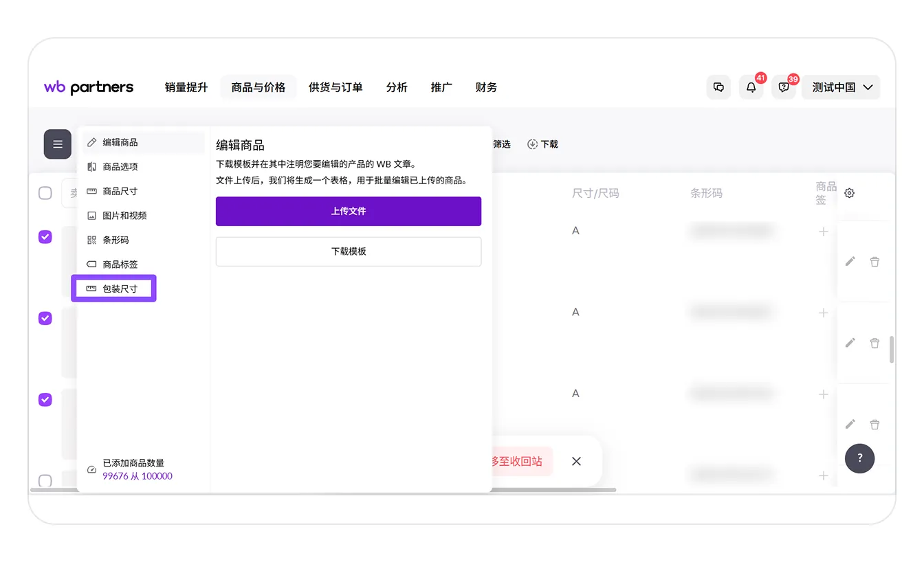Click the 筛选 filter button
This screenshot has height=562, width=924.
502,144
